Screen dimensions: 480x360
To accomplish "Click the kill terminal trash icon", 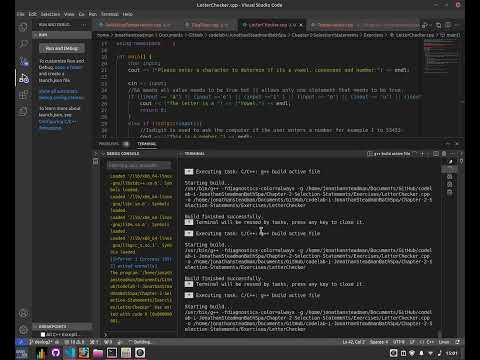I will point(444,154).
